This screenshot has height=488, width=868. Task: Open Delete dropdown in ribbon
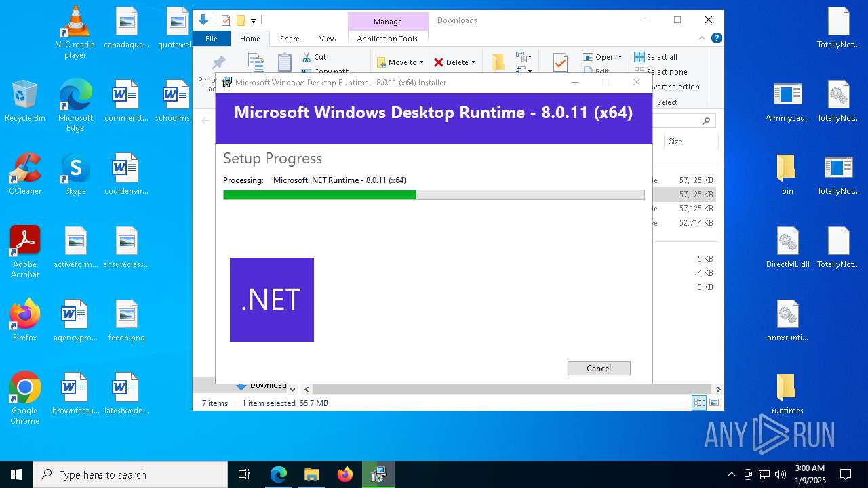click(x=455, y=62)
